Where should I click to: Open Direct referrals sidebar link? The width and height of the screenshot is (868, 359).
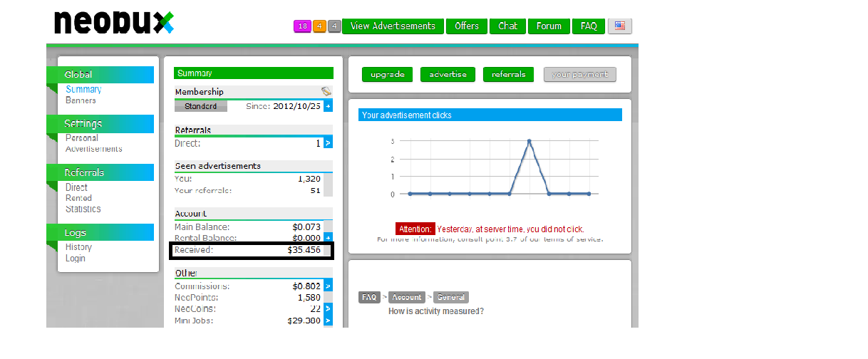(x=77, y=187)
